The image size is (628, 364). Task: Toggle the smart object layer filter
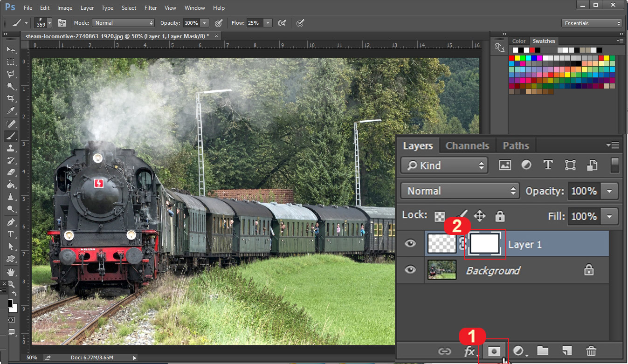point(592,165)
